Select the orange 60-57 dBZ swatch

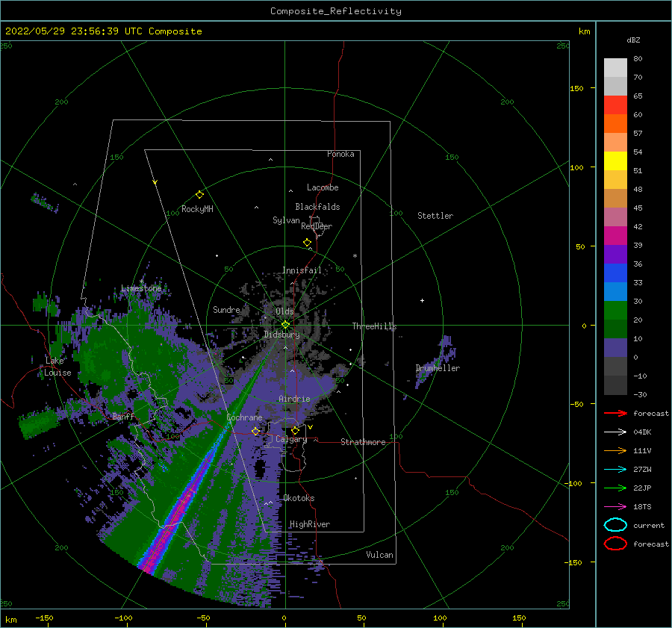click(x=615, y=124)
